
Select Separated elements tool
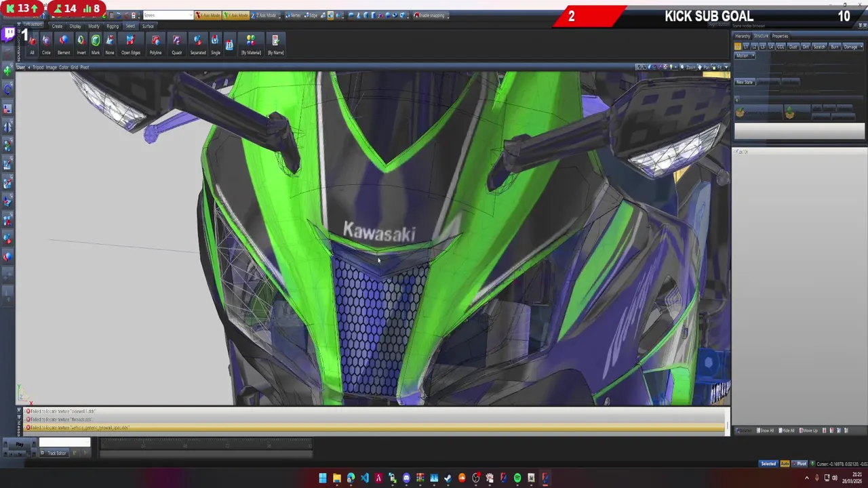(198, 45)
